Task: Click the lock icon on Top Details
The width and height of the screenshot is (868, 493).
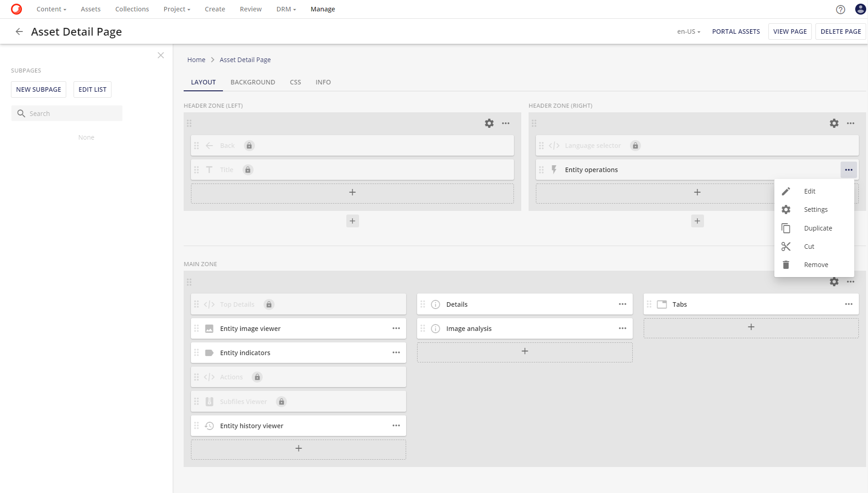Action: (x=269, y=304)
